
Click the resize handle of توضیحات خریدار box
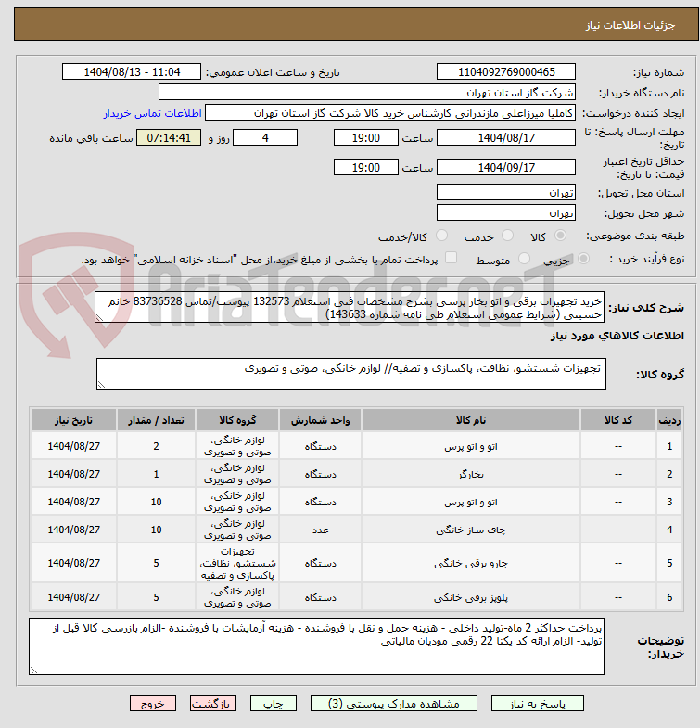click(x=33, y=670)
